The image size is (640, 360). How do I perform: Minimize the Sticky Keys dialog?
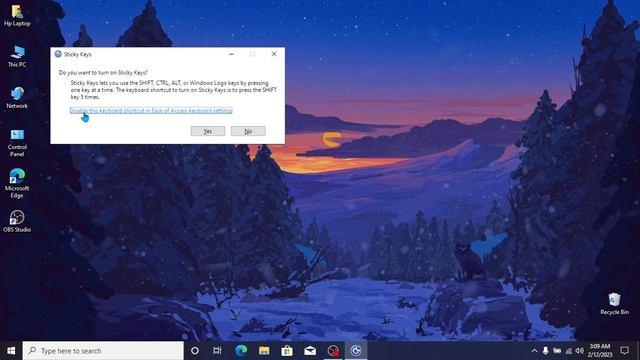pos(231,54)
